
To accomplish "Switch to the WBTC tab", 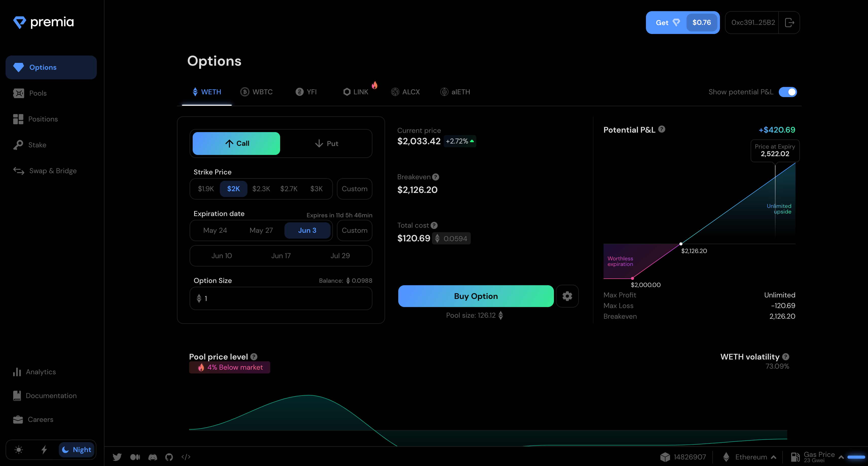I will (257, 92).
